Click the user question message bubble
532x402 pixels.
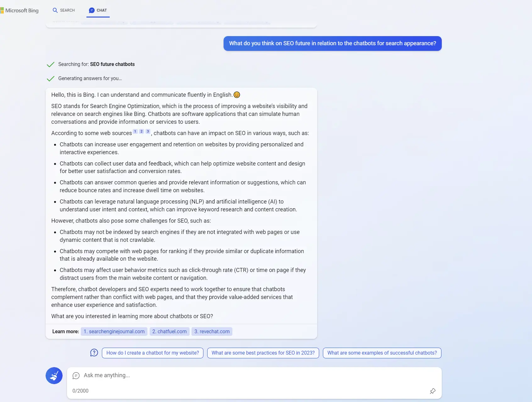click(332, 43)
